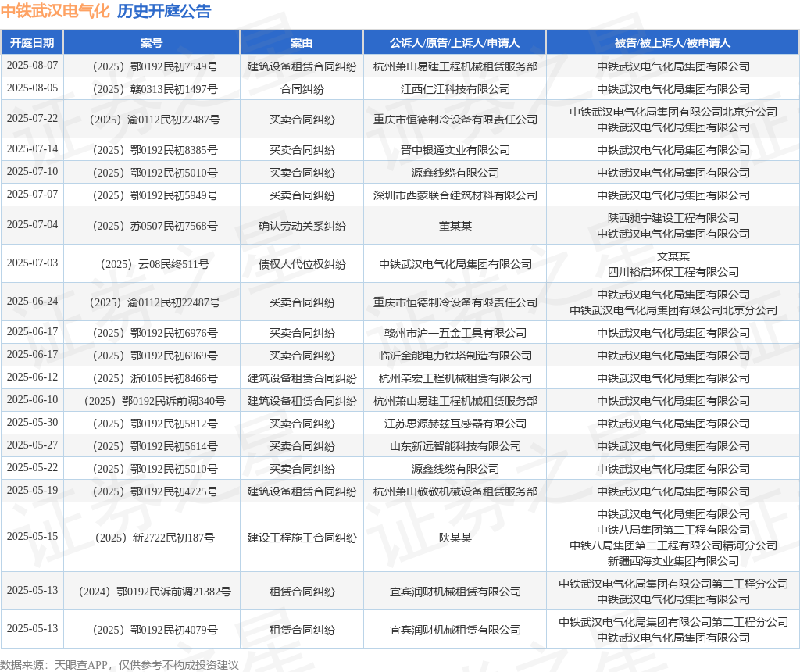This screenshot has height=672, width=800.
Task: Click the title 中铁武汉电气化
Action: (55, 11)
